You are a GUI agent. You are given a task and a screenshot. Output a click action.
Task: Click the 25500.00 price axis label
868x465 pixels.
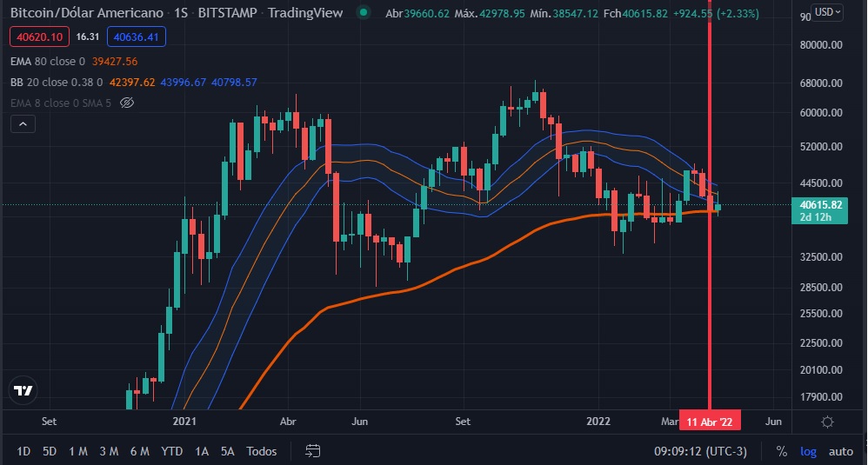click(x=821, y=314)
